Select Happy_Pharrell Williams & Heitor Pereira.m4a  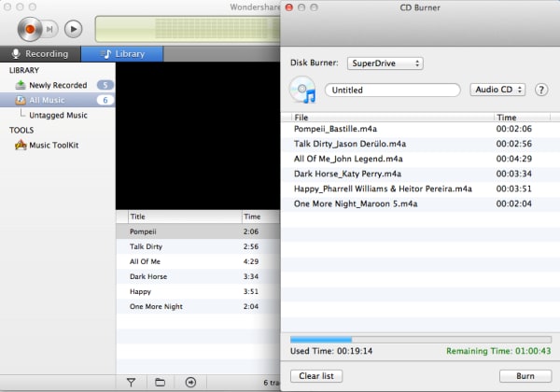pos(420,189)
